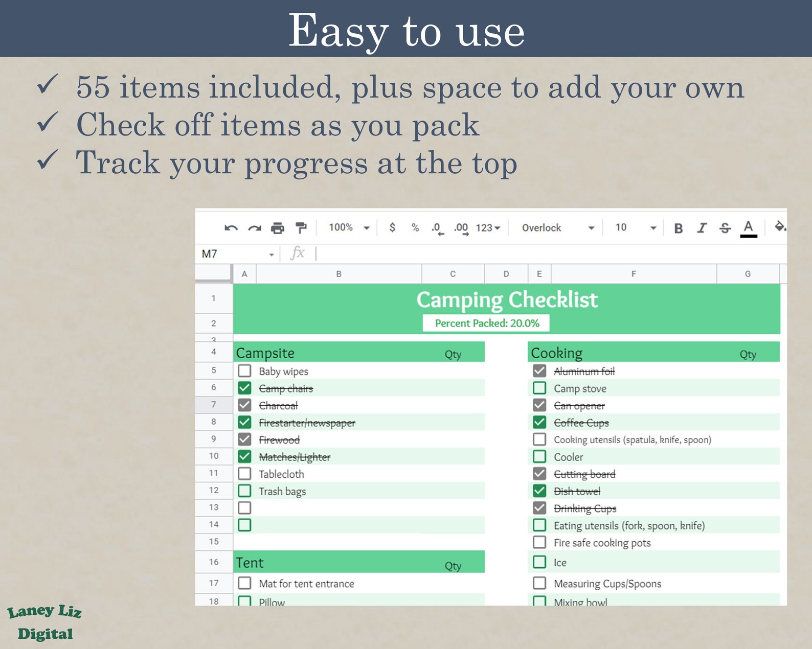Click the Redo arrow icon
The width and height of the screenshot is (812, 649).
click(254, 228)
